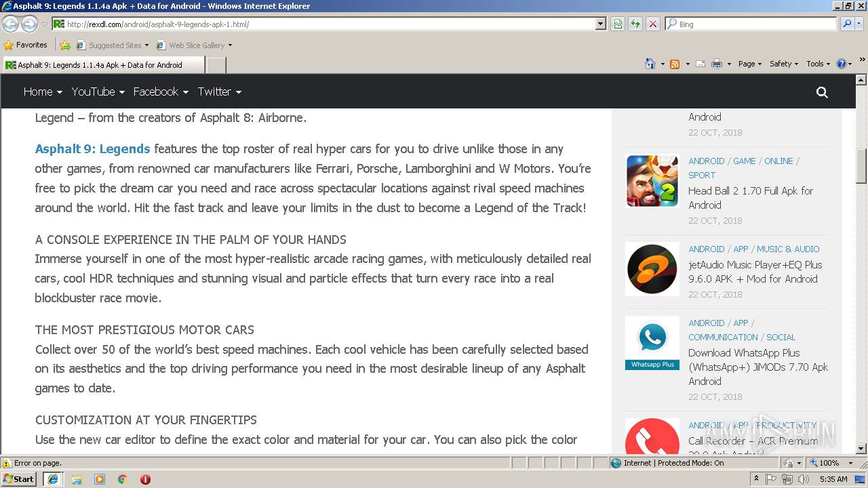
Task: Click the green Refresh icon
Action: [x=635, y=24]
